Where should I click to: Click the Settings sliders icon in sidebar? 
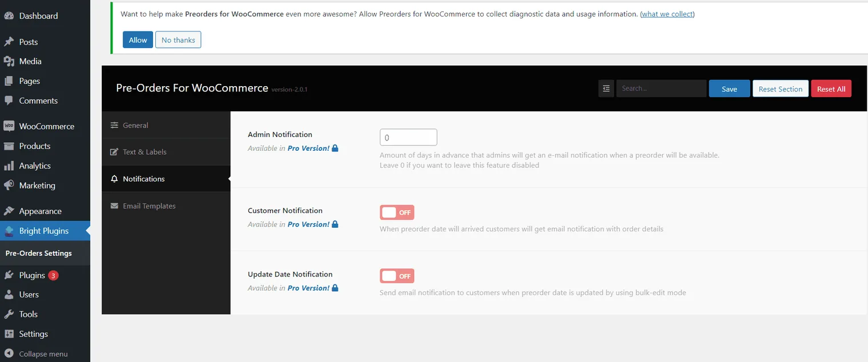point(9,334)
